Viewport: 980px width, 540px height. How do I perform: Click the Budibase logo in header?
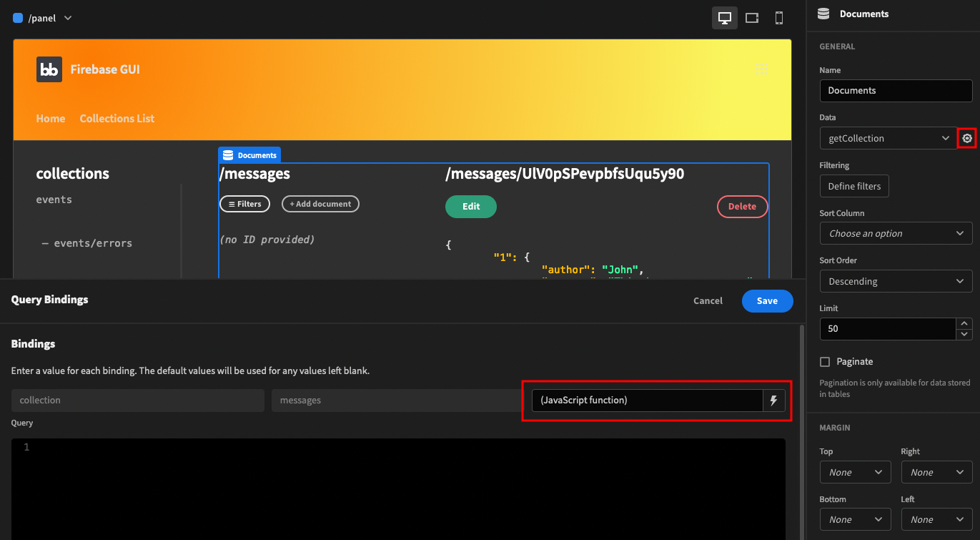pos(49,69)
